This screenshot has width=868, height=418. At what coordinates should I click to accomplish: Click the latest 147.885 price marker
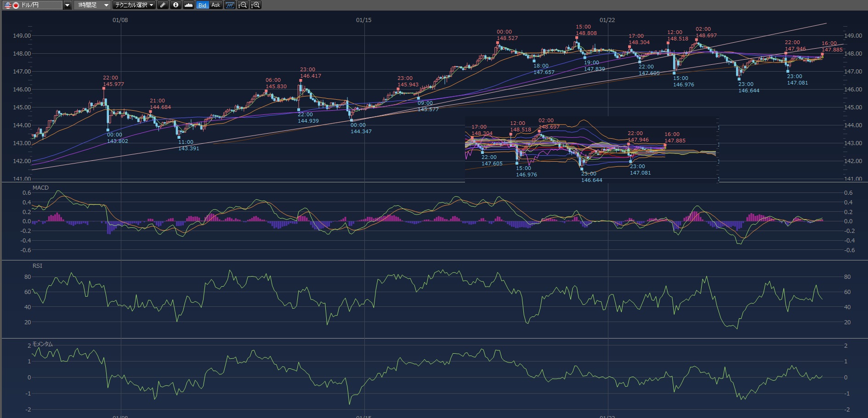[x=832, y=50]
